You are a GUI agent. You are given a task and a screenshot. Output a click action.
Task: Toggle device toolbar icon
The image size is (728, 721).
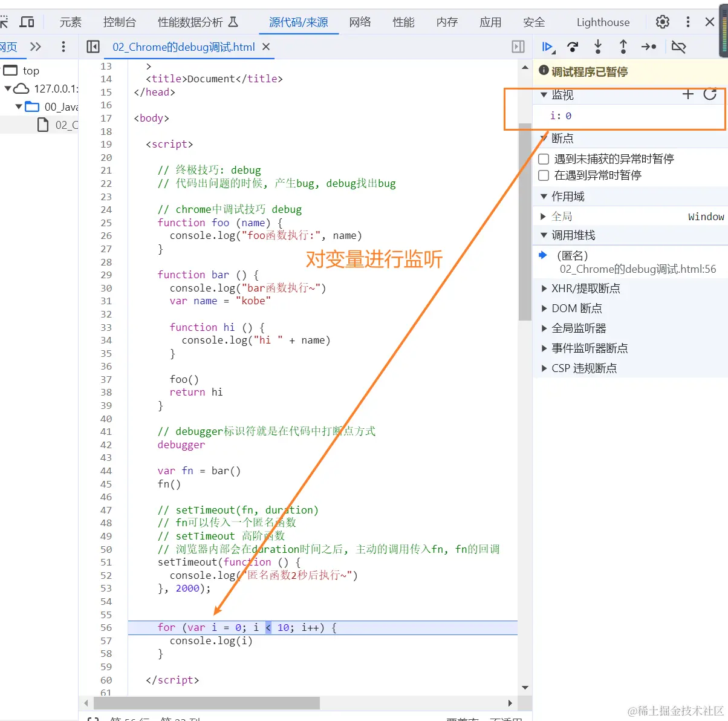point(27,22)
